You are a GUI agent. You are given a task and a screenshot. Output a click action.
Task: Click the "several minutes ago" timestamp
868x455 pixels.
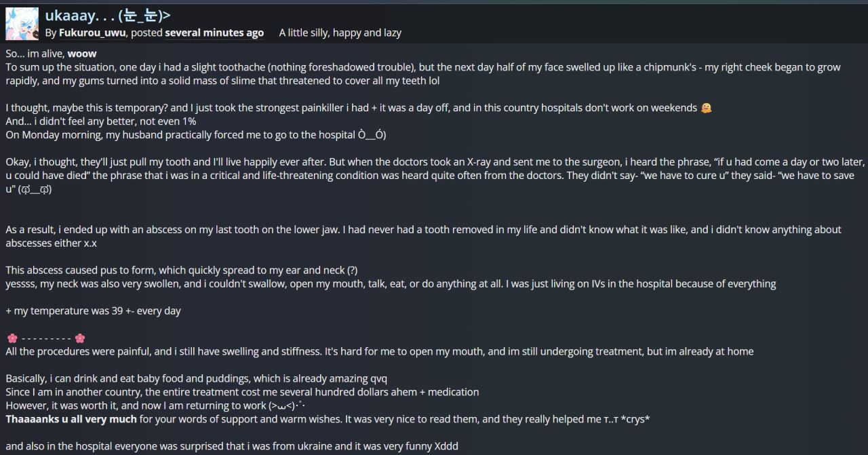click(x=214, y=33)
